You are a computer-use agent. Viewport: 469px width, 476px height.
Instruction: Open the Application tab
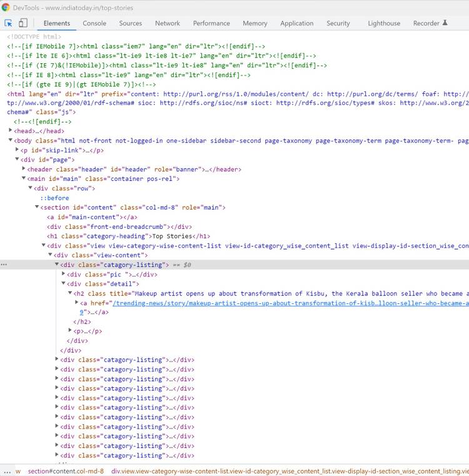click(297, 23)
